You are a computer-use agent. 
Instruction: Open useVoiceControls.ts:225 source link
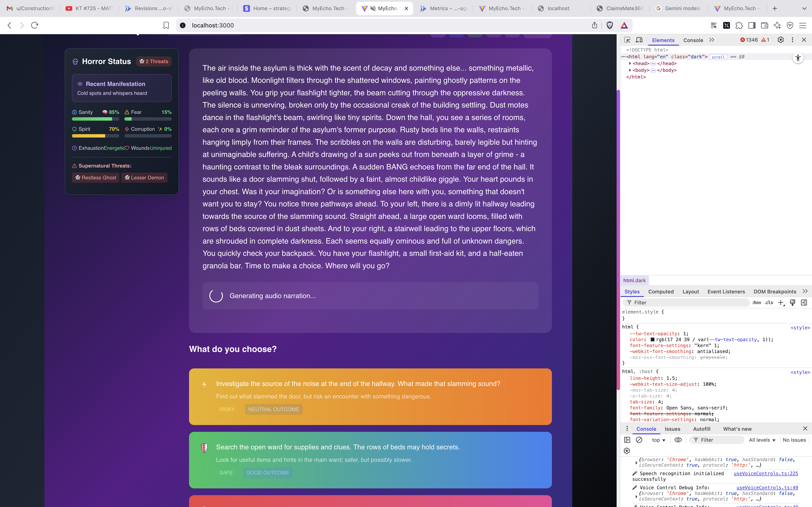(766, 473)
